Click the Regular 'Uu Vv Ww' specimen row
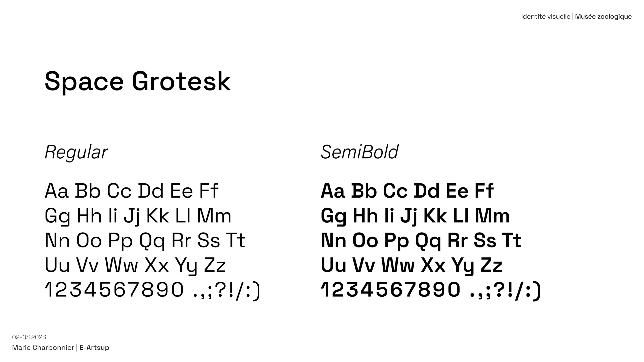Viewport: 644px width, 362px height. 135,265
